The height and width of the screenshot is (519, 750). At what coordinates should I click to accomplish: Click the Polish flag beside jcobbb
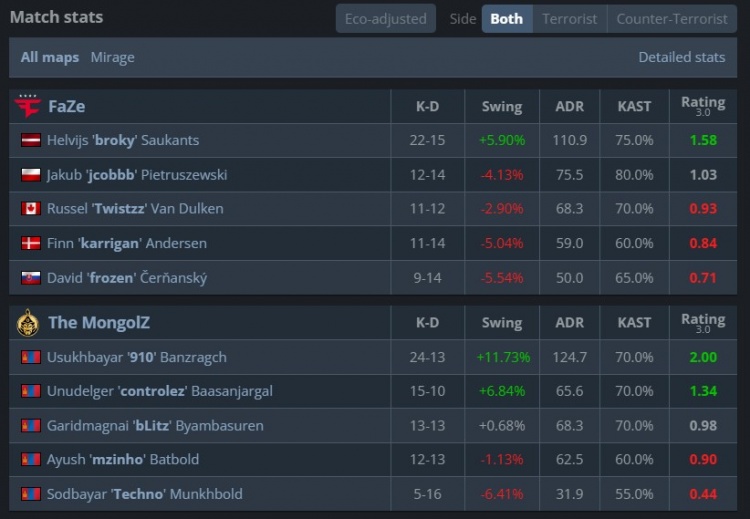point(30,175)
